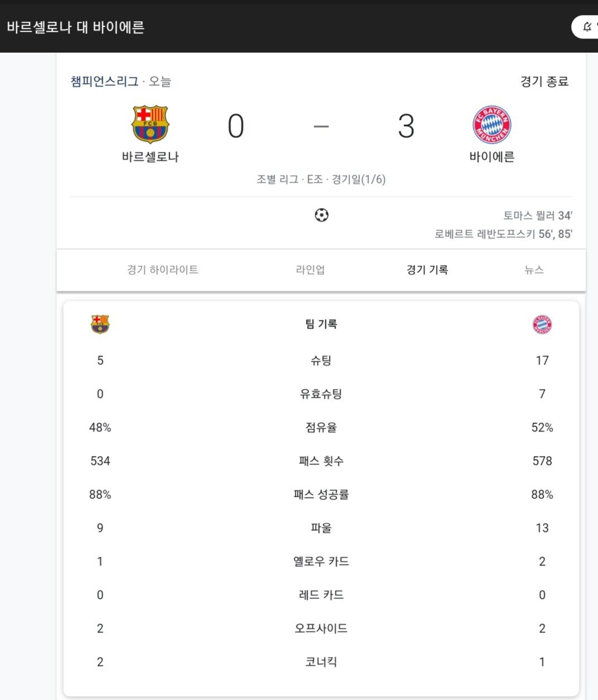Click the 팀 기록 header
This screenshot has height=700, width=598.
321,324
